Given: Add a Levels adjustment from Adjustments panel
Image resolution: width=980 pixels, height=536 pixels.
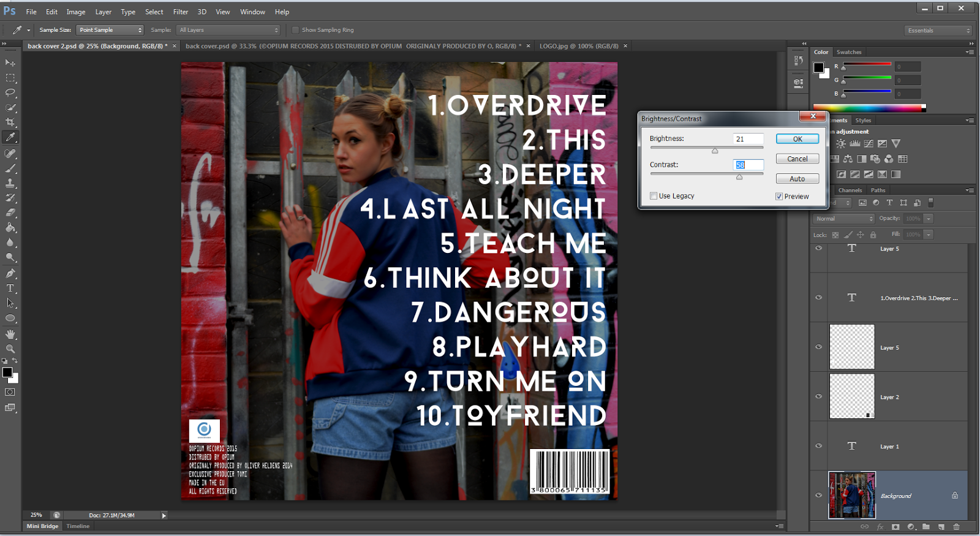Looking at the screenshot, I should (x=855, y=143).
